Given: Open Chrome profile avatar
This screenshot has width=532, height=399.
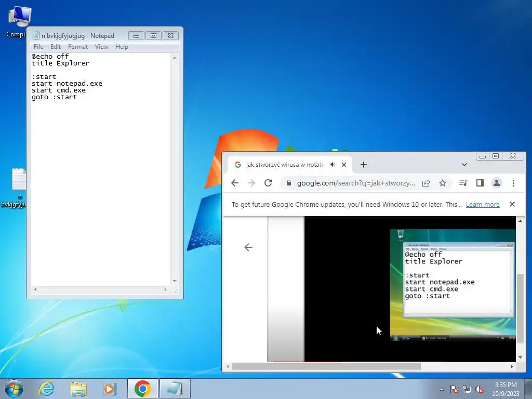Looking at the screenshot, I should pyautogui.click(x=496, y=183).
